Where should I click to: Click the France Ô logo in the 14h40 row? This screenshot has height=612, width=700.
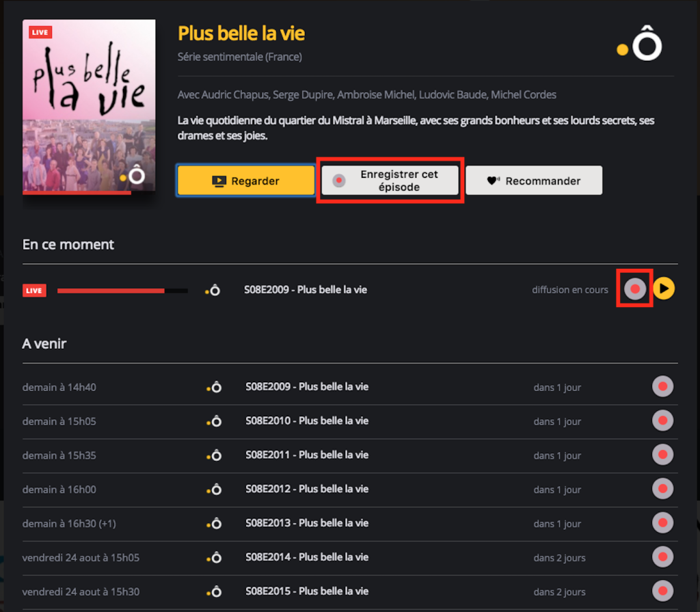214,387
